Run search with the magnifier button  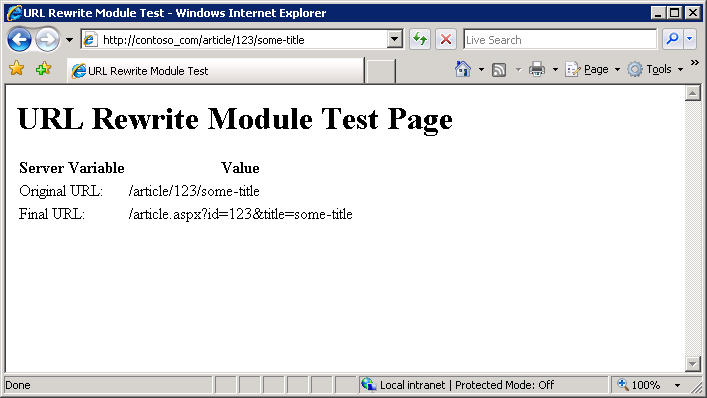673,40
